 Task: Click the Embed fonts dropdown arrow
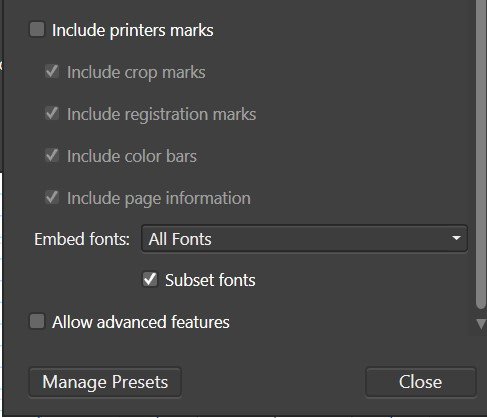(x=456, y=238)
